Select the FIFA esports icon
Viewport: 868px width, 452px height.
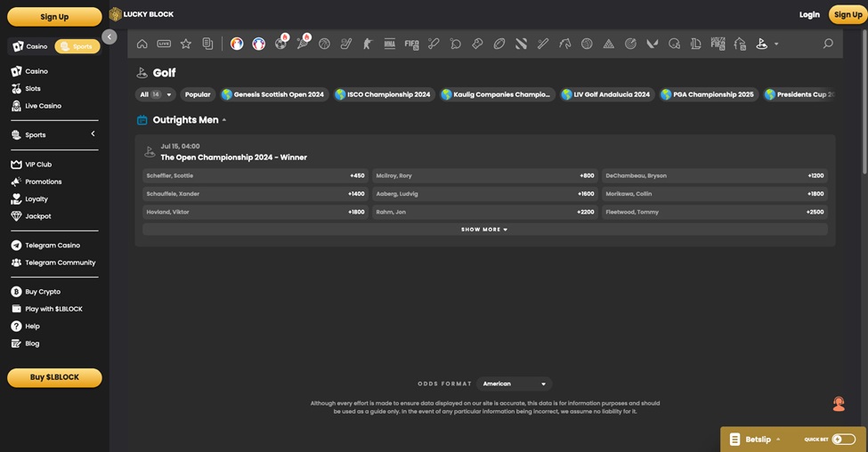pos(411,44)
